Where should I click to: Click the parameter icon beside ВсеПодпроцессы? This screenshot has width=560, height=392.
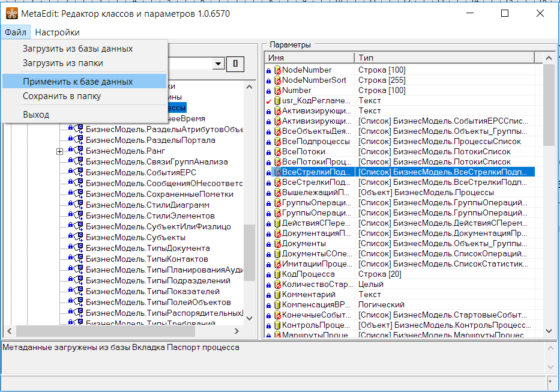point(277,142)
